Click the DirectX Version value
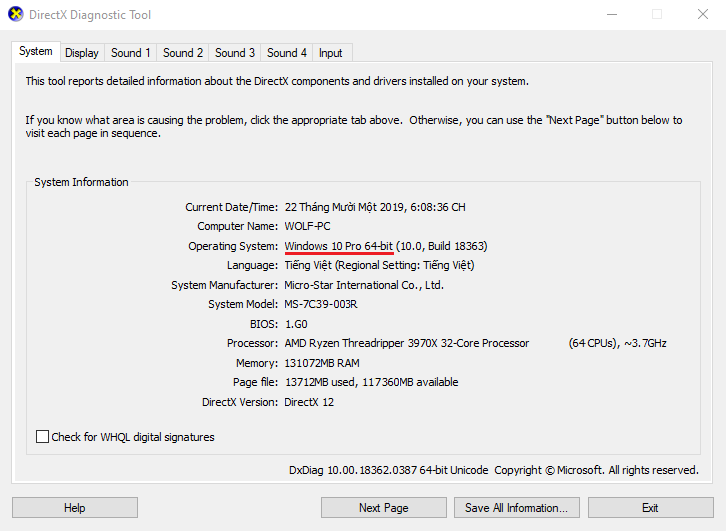 (x=309, y=402)
